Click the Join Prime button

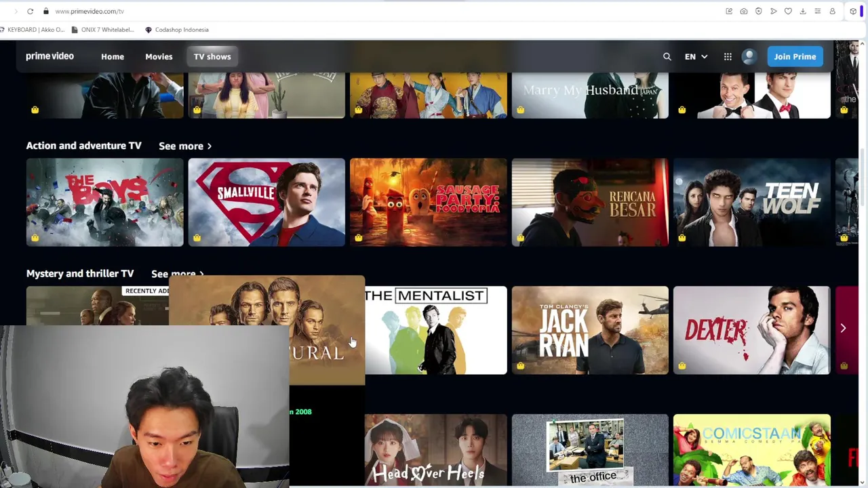click(795, 57)
